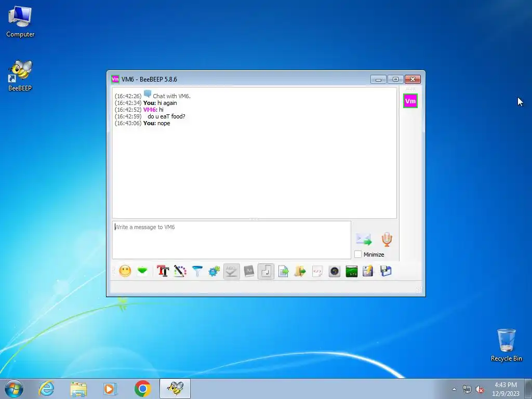
Task: Click the blue floppy disks save icon
Action: 386,271
